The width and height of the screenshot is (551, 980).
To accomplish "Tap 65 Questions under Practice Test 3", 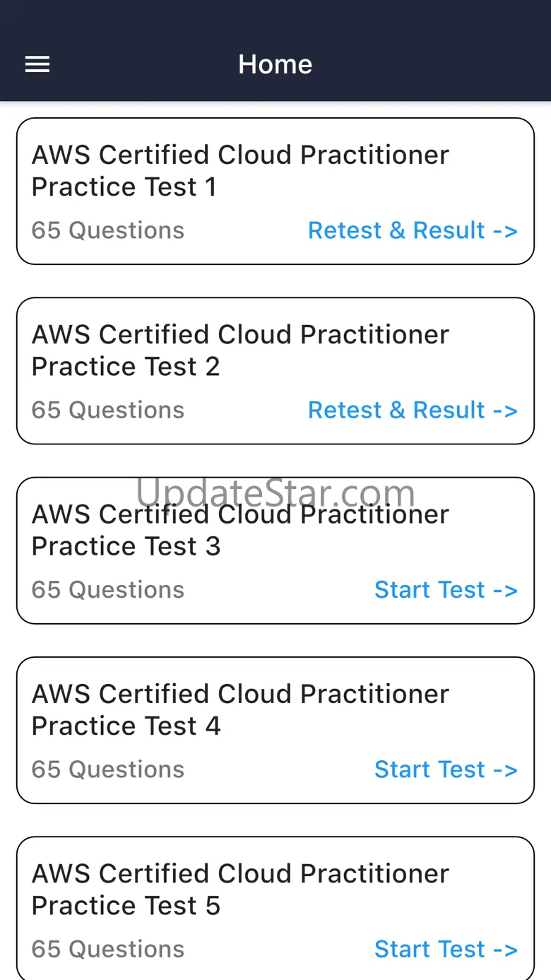I will 108,589.
